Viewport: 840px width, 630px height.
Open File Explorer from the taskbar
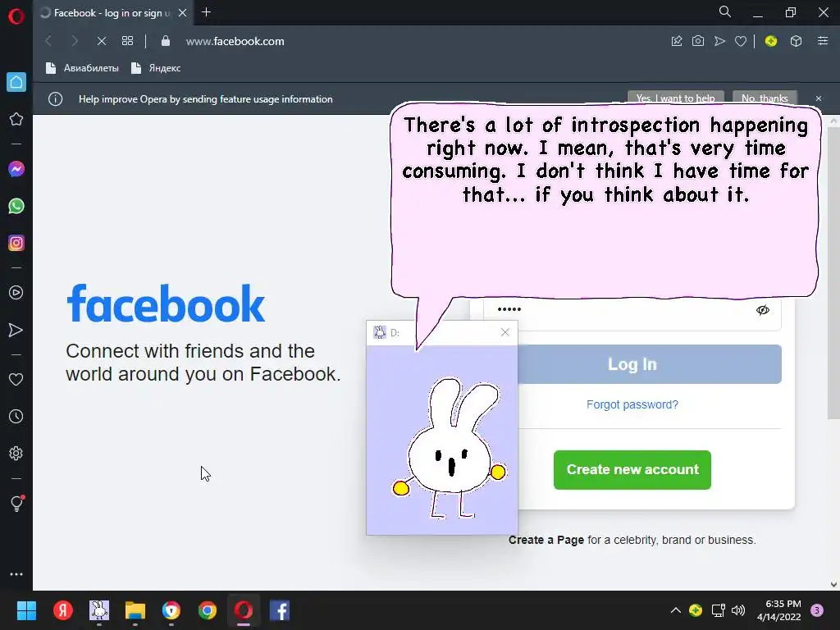135,610
